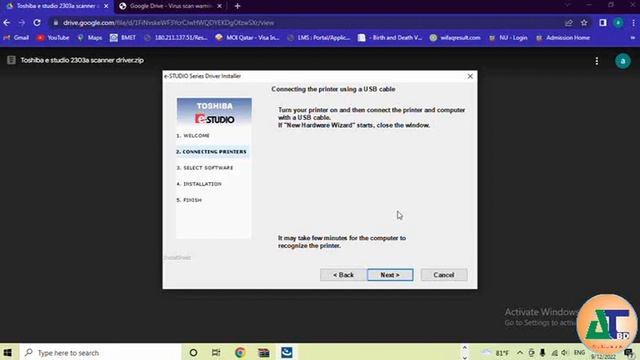
Task: Open the Google account avatar in Drive
Action: pyautogui.click(x=623, y=61)
